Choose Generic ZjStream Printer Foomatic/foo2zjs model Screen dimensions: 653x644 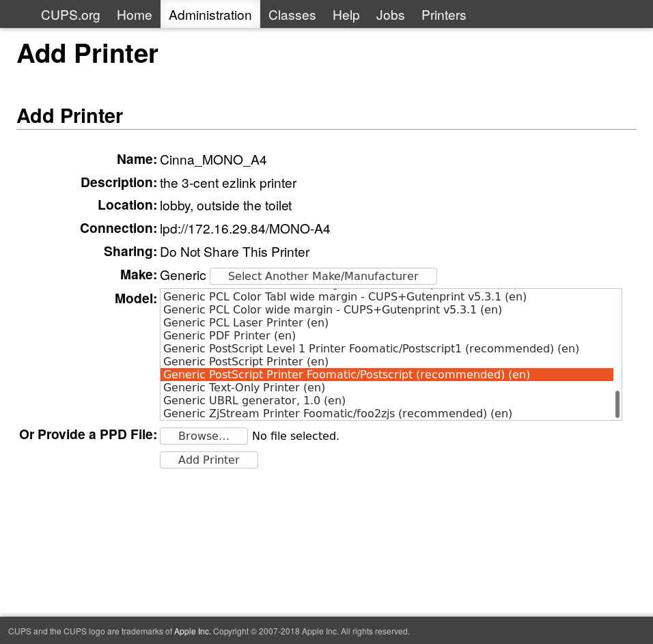(387, 413)
